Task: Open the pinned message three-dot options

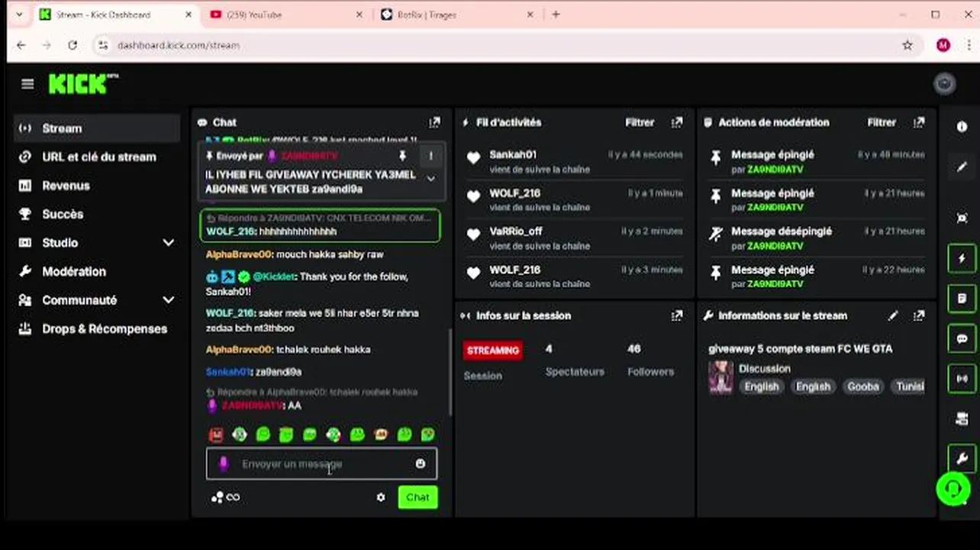Action: [x=430, y=156]
